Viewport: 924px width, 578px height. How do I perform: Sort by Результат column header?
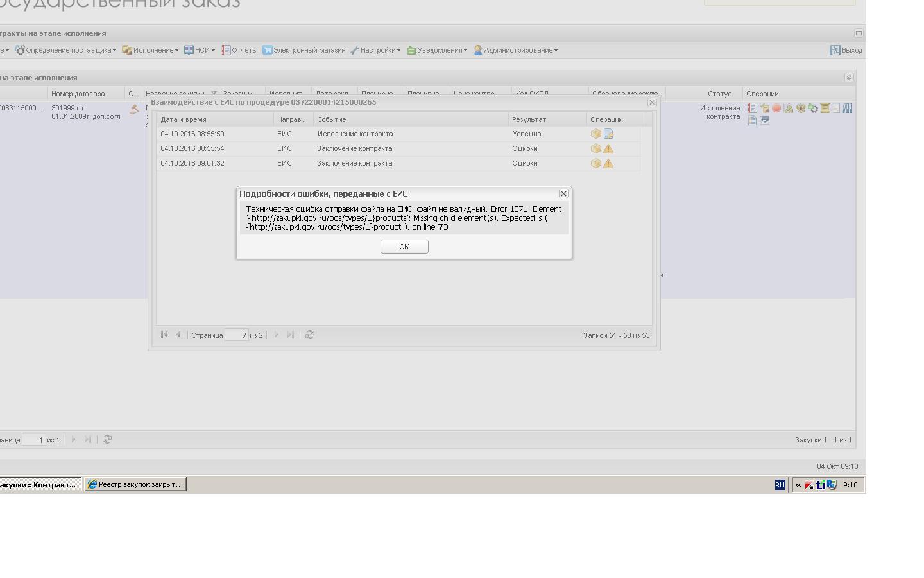(547, 119)
